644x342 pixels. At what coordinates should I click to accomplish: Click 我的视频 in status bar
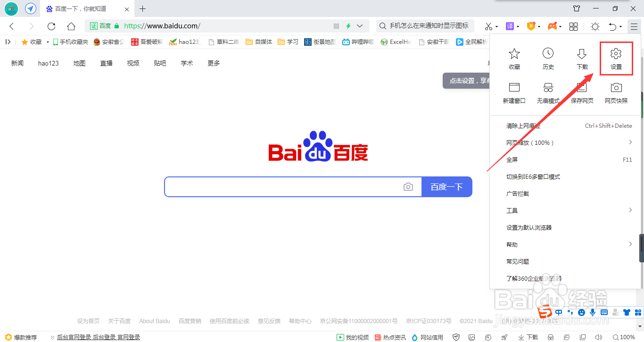coord(353,337)
